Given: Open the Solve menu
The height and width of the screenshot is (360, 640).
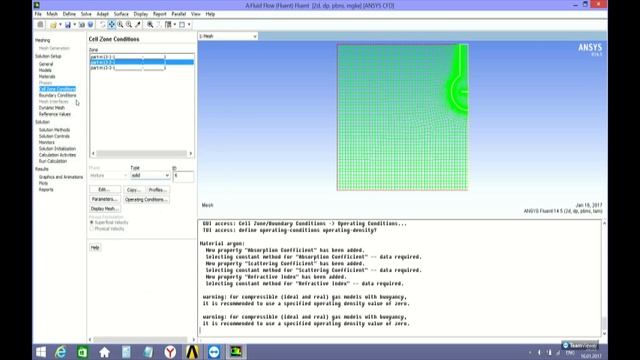Looking at the screenshot, I should (86, 14).
